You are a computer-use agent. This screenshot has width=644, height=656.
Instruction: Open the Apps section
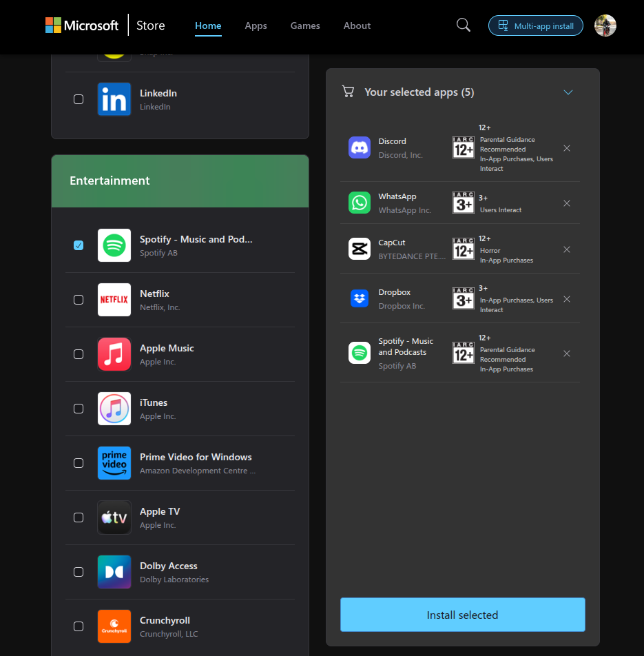click(x=256, y=25)
